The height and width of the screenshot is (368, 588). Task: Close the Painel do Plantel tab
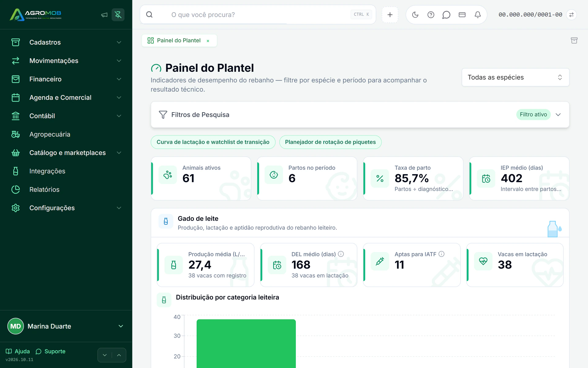[208, 41]
